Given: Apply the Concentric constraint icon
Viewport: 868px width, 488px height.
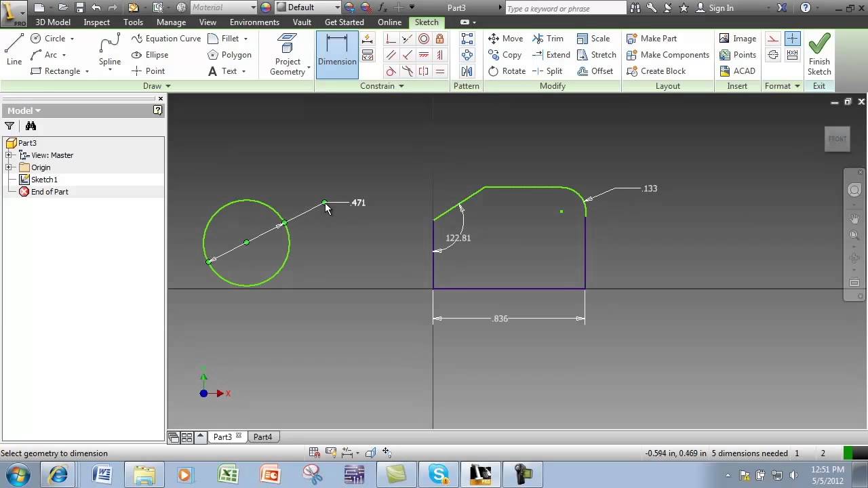Looking at the screenshot, I should click(424, 39).
